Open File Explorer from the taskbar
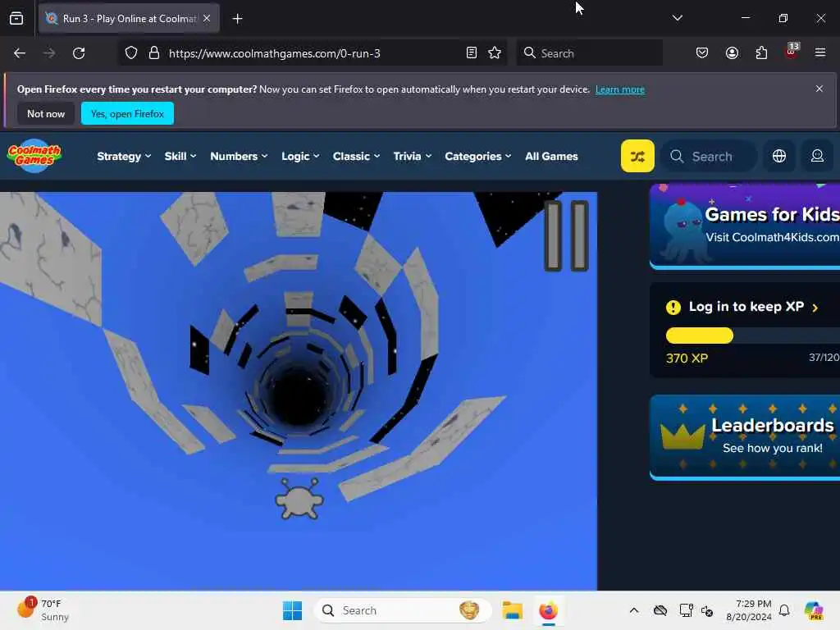This screenshot has height=630, width=840. point(512,610)
